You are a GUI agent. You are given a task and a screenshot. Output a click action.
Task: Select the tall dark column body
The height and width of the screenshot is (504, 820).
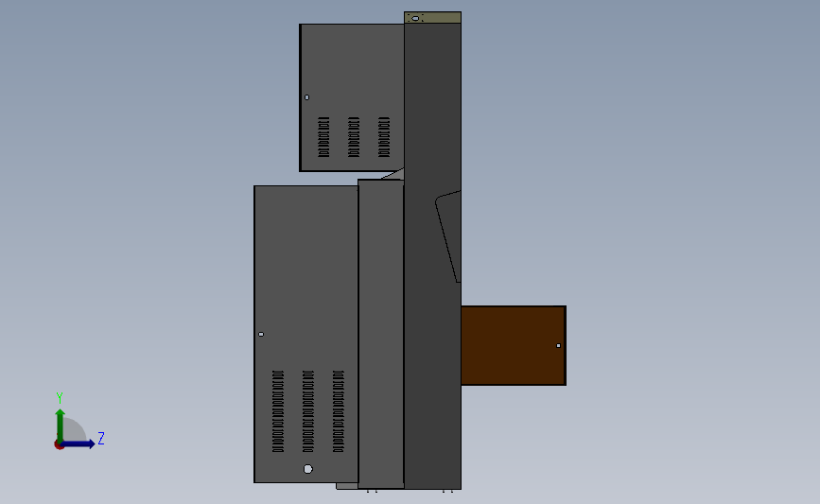point(432,256)
